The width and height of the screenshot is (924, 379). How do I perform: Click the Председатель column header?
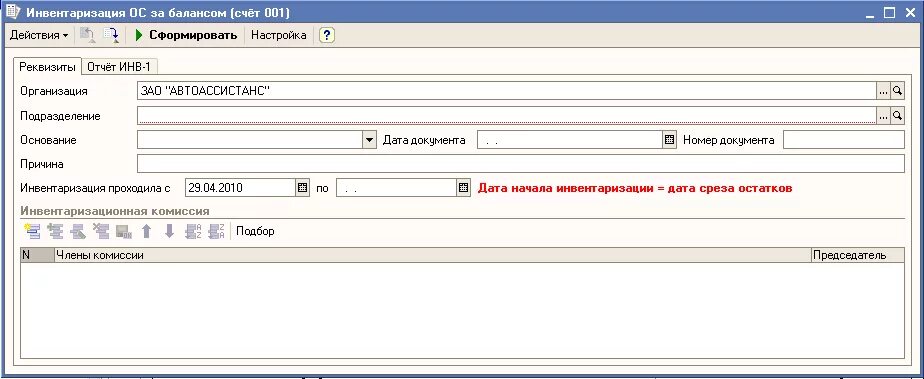coord(857,255)
